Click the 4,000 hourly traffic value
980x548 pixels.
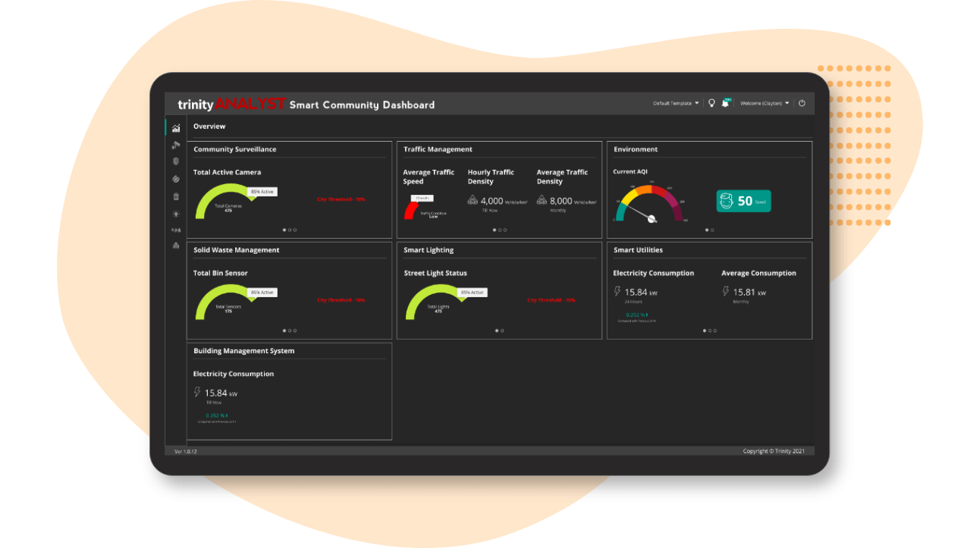pyautogui.click(x=492, y=201)
